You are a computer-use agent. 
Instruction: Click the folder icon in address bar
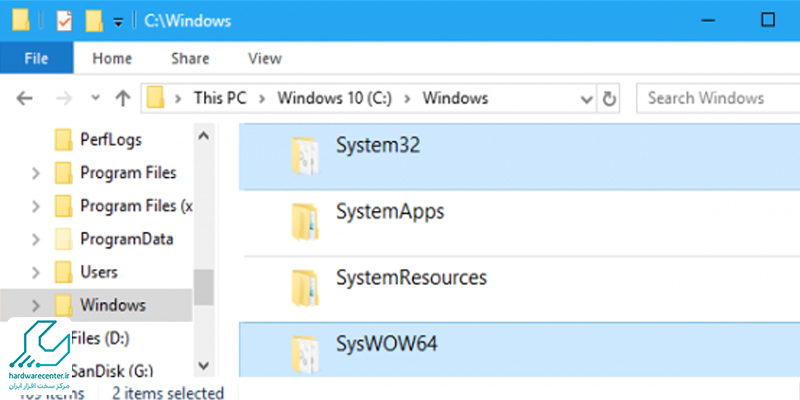pyautogui.click(x=155, y=97)
